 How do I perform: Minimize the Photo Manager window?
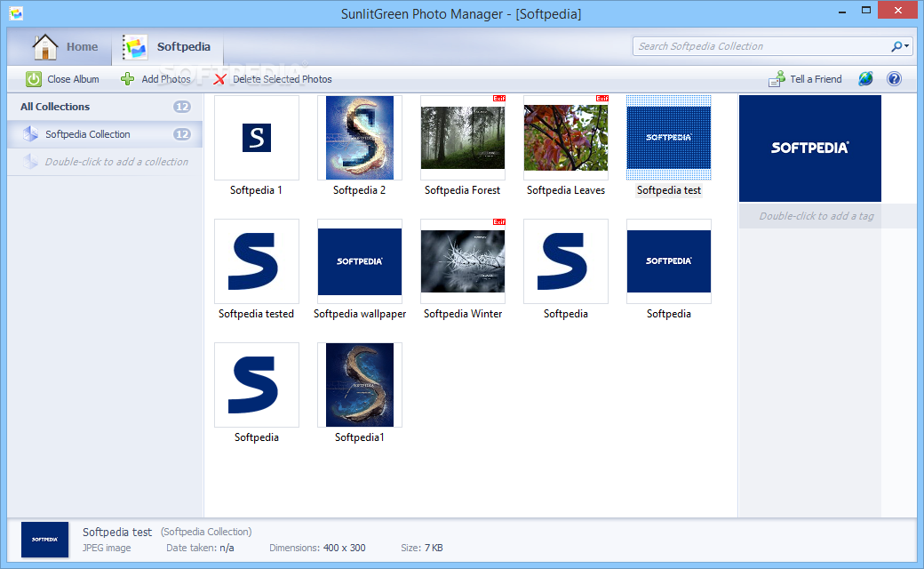click(842, 11)
